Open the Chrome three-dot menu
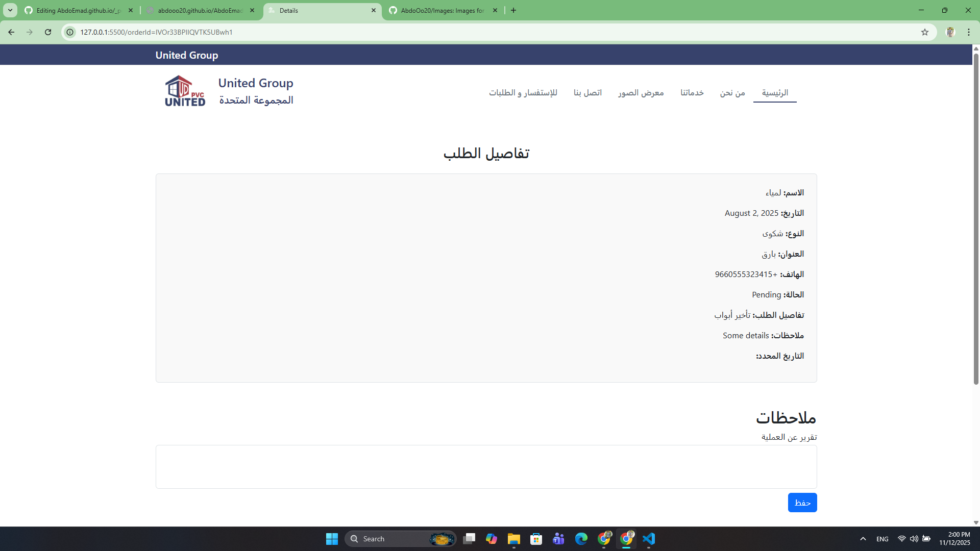 (968, 32)
